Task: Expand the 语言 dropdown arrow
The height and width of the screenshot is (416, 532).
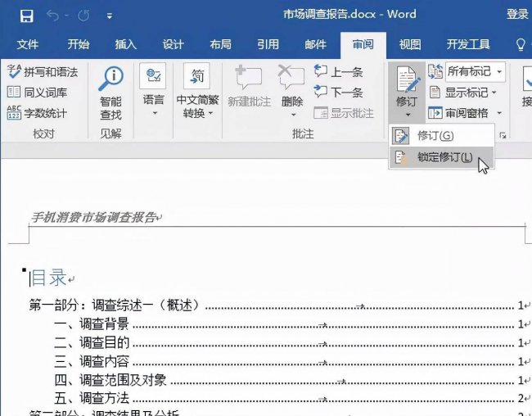Action: click(155, 113)
